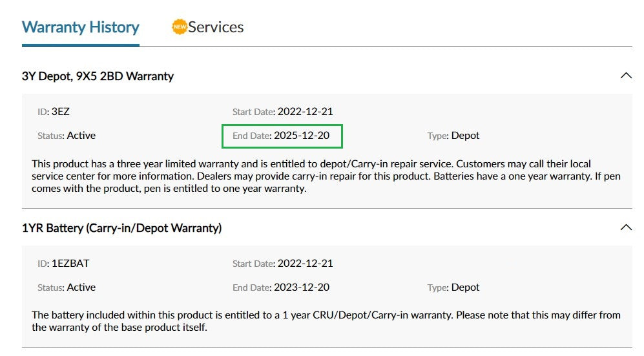
Task: Switch to the Services tab
Action: coord(216,27)
